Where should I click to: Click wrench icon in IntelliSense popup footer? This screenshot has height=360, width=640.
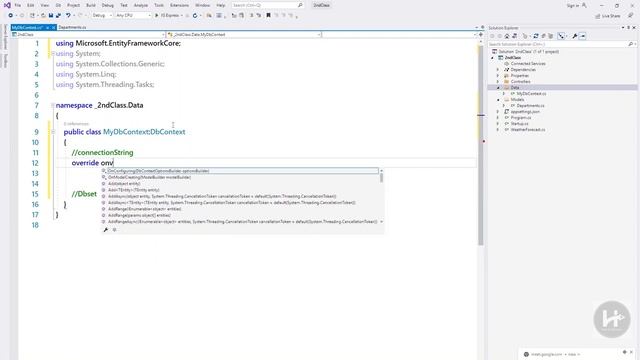[x=106, y=230]
